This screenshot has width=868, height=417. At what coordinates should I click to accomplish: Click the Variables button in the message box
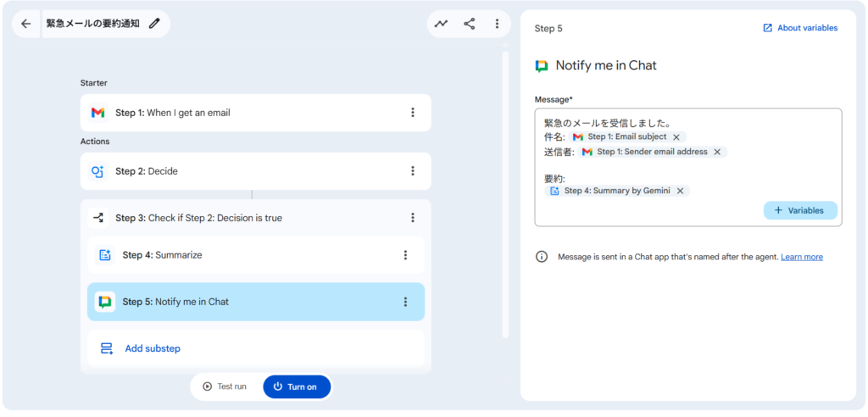(x=799, y=210)
